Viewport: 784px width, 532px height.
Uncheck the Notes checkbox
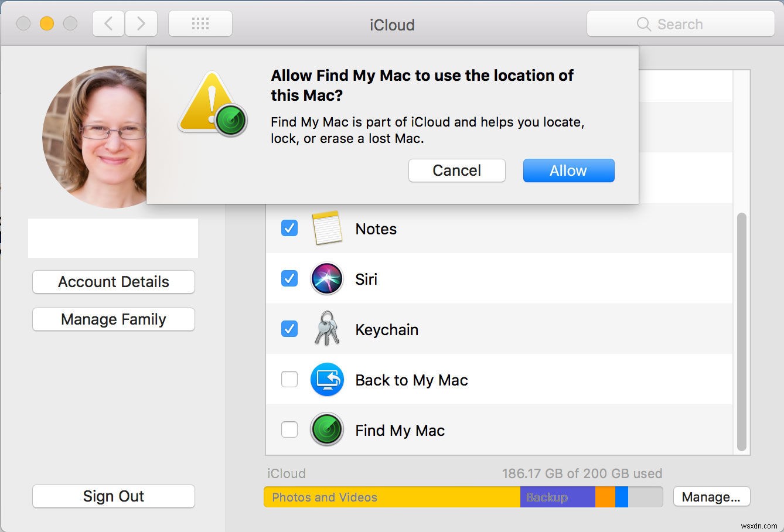289,228
